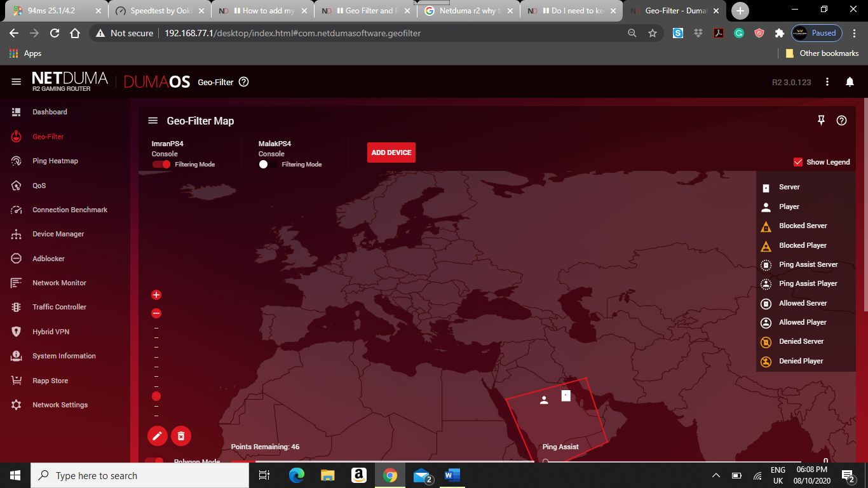This screenshot has width=868, height=488.
Task: Open Amazon app from taskbar
Action: click(x=358, y=475)
